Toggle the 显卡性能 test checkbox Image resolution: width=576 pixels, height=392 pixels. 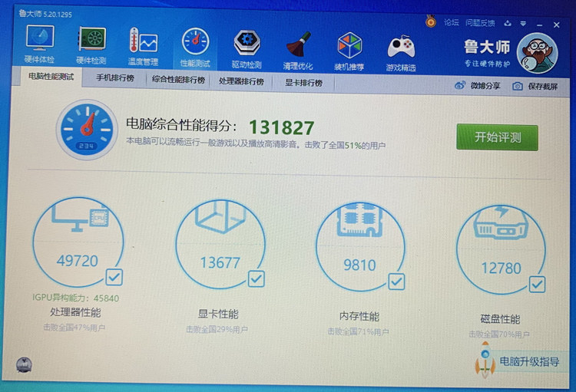coord(256,279)
